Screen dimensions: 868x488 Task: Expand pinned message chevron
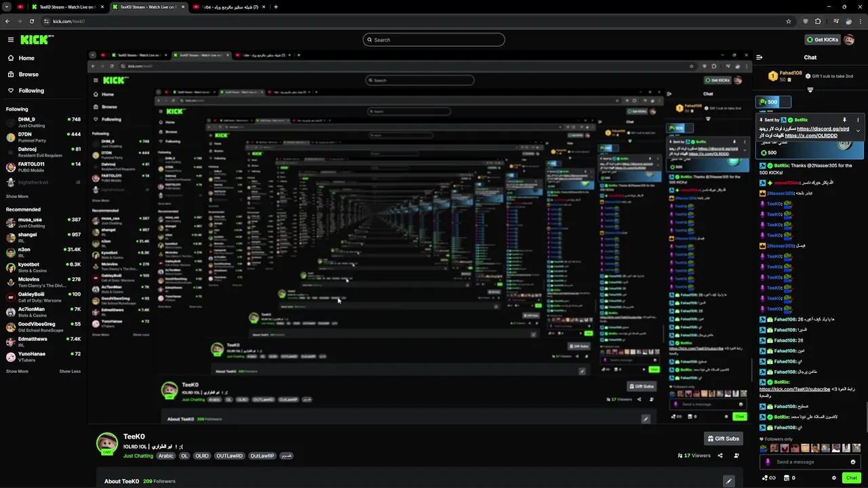[x=858, y=131]
